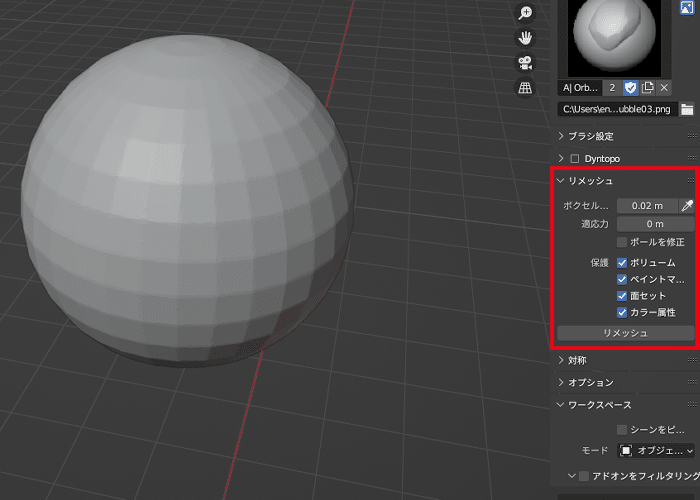Image resolution: width=700 pixels, height=500 pixels.
Task: Toggle the camera view icon
Action: tap(525, 63)
